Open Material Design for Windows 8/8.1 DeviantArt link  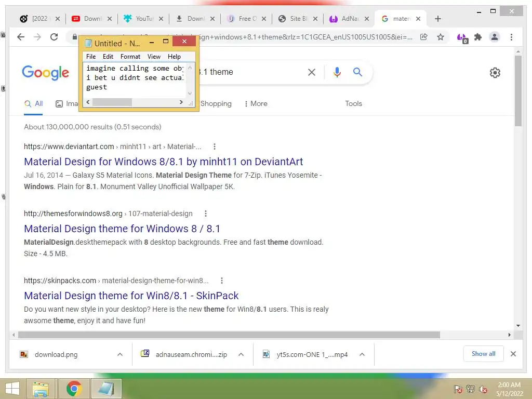pos(164,162)
